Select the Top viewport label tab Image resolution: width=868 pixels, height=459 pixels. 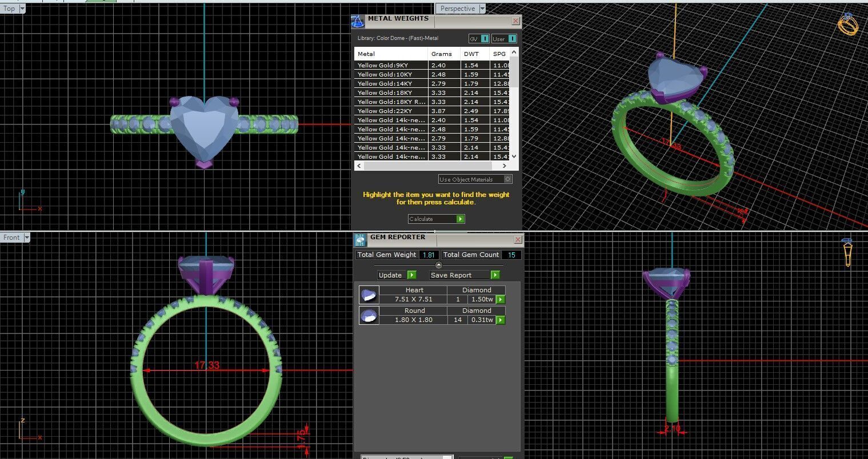point(10,9)
